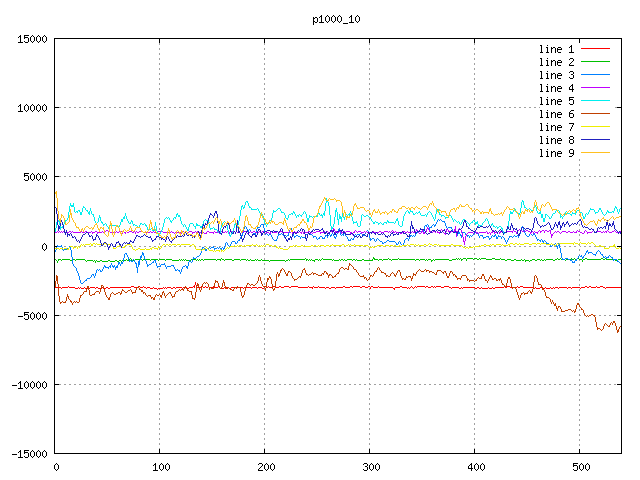Image resolution: width=640 pixels, height=480 pixels.
Task: Toggle the 'line 3' legend label
Action: 557,75
